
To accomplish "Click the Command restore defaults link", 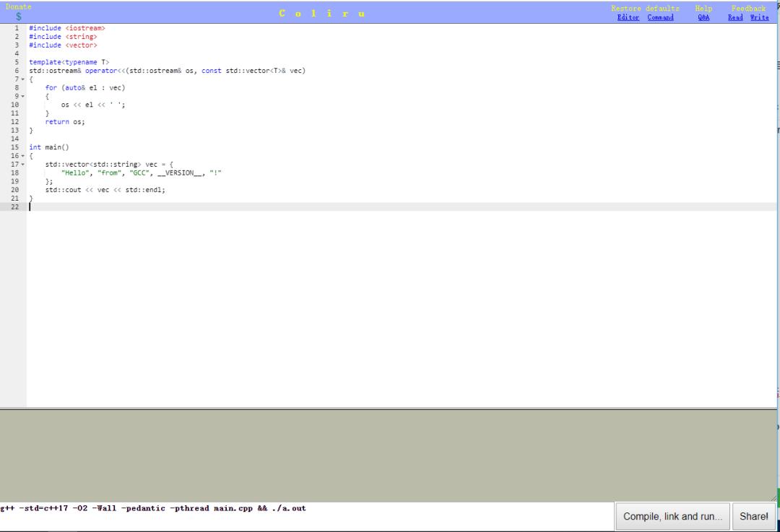I will click(661, 17).
